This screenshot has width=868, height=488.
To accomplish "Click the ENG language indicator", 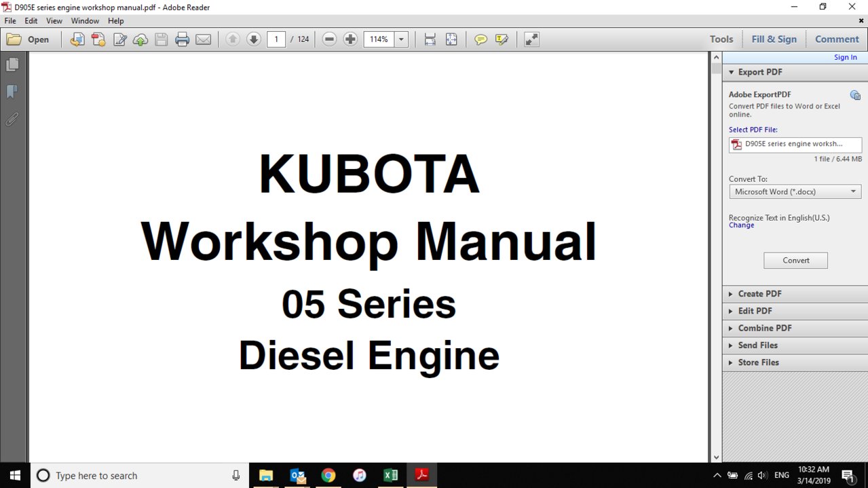I will (782, 476).
